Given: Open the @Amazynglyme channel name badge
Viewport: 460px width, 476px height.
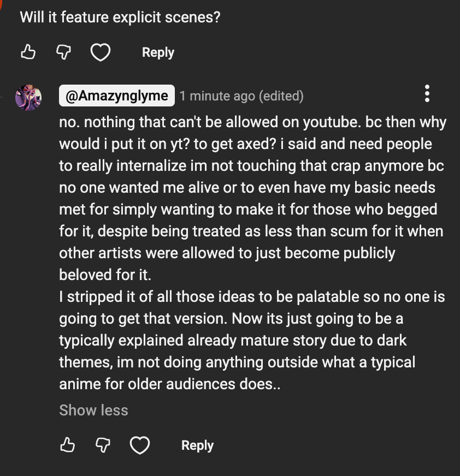Looking at the screenshot, I should 117,96.
